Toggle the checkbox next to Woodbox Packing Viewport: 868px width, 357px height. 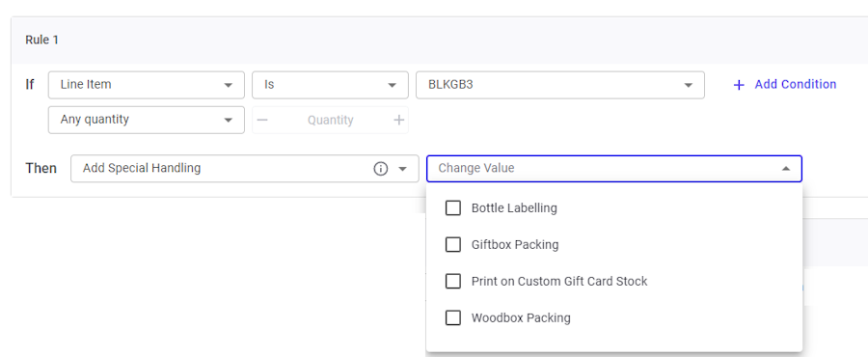click(x=453, y=317)
